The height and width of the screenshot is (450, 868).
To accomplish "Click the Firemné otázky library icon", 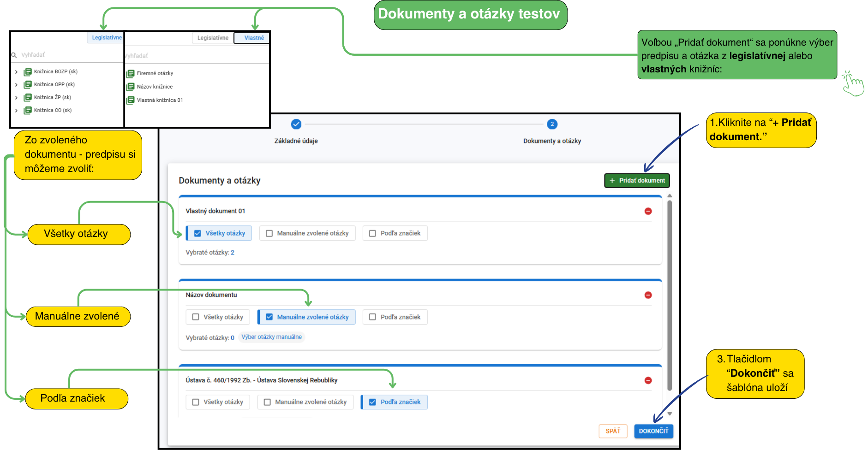I will point(131,73).
